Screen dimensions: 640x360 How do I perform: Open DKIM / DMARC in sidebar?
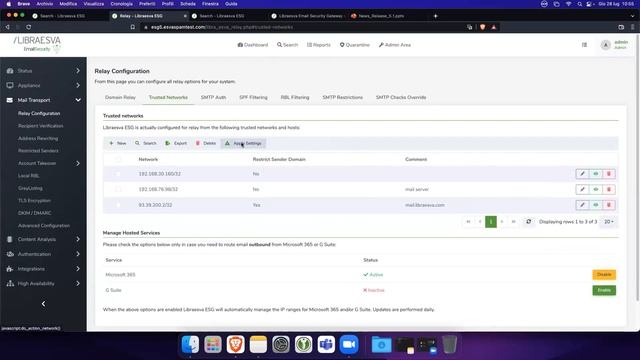[34, 213]
